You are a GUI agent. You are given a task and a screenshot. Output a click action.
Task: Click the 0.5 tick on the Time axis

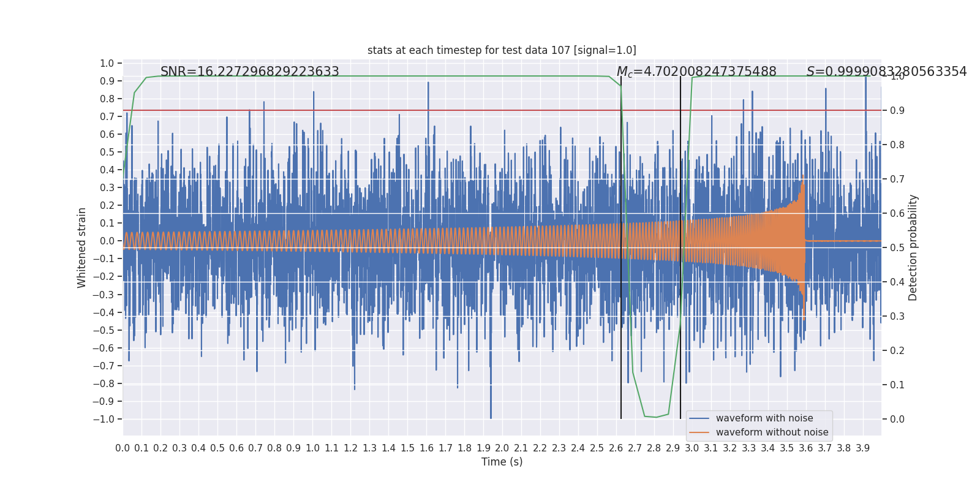pyautogui.click(x=217, y=448)
